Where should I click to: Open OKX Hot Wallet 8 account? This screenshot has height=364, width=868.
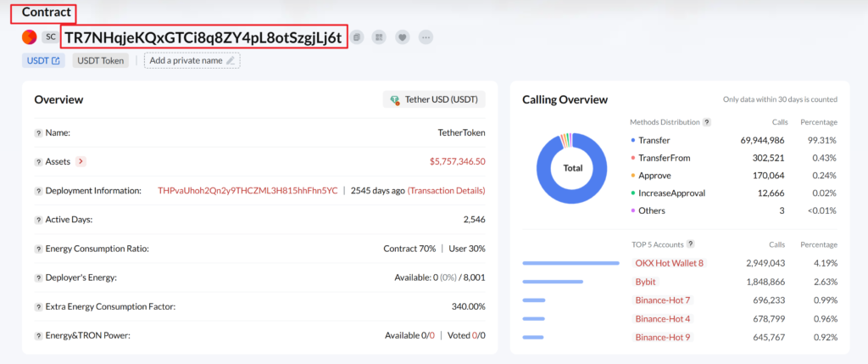pos(670,263)
